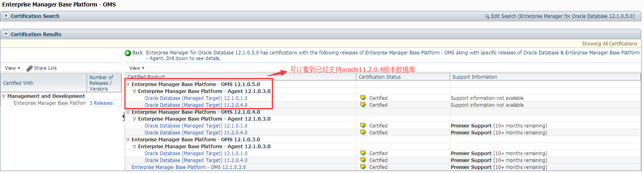Collapse OMS 12.1.0.4.0 tree node
Screen dimensions: 644x173
click(128, 112)
